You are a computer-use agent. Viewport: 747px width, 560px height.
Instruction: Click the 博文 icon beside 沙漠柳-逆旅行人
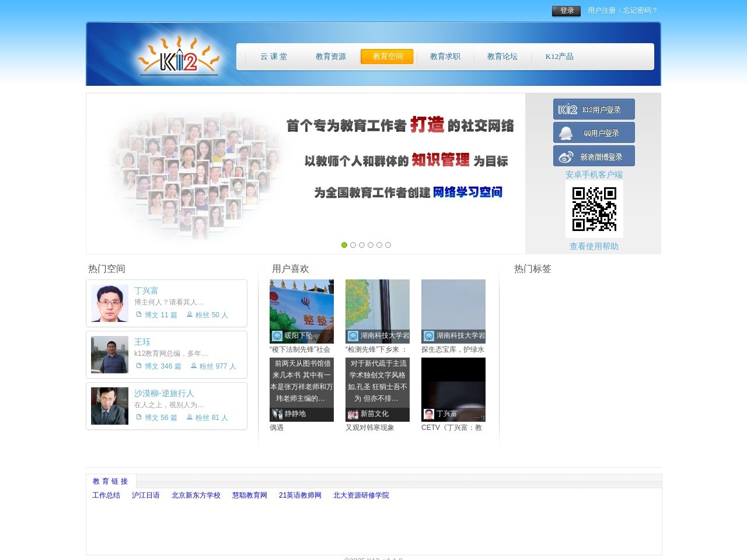point(138,417)
